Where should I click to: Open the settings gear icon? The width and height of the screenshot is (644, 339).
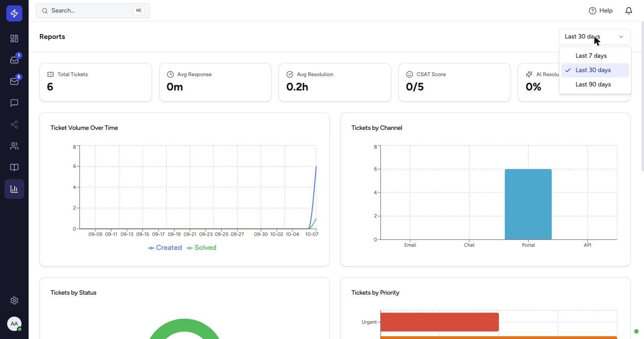click(14, 300)
